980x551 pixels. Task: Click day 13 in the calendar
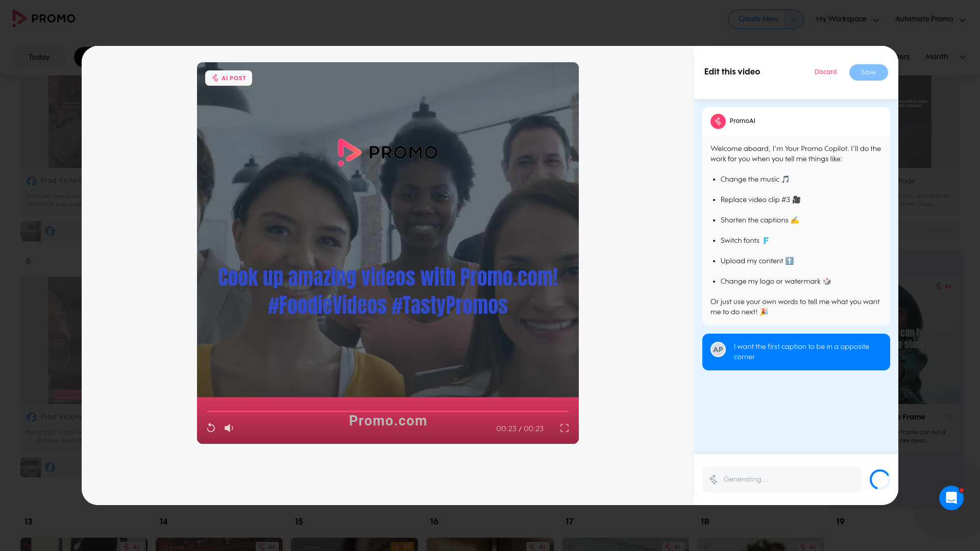coord(28,521)
